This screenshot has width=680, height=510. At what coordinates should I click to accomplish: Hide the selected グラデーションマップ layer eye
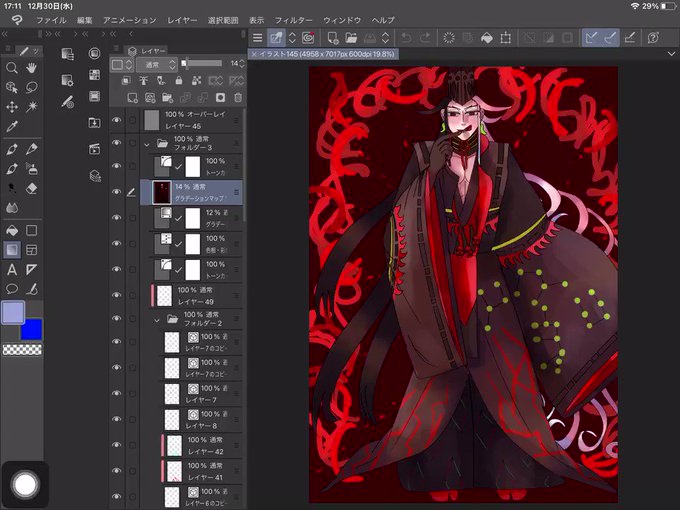117,192
